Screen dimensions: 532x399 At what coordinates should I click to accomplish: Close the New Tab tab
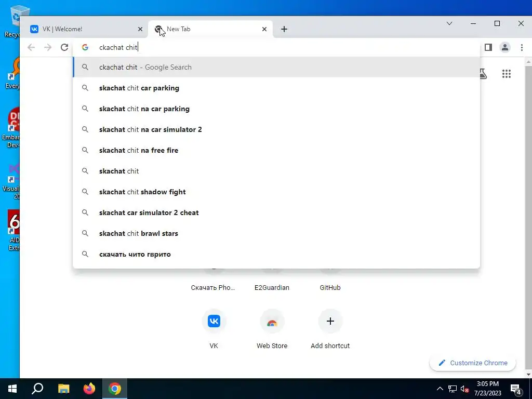click(x=264, y=29)
